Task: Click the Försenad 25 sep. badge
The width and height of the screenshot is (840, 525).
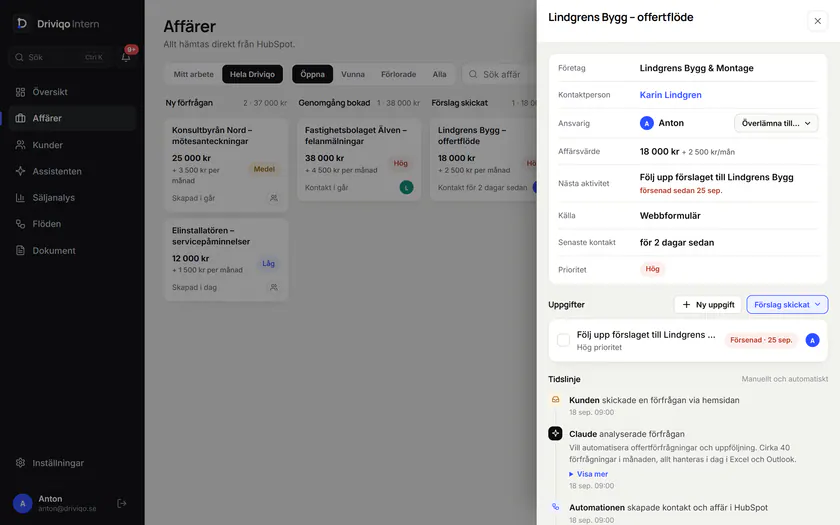Action: click(x=761, y=340)
